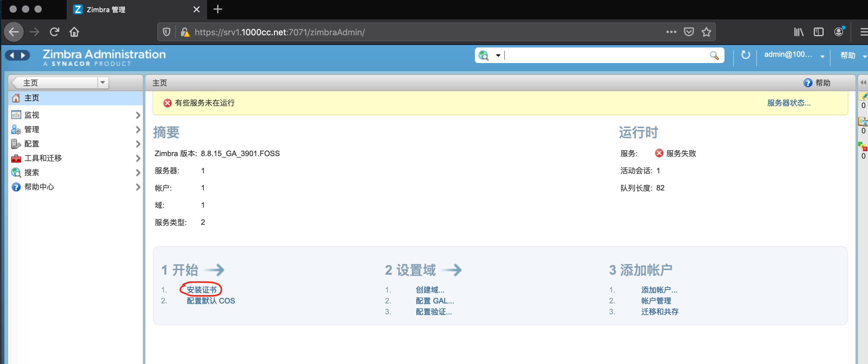Open 服务器状态... link

click(x=789, y=103)
